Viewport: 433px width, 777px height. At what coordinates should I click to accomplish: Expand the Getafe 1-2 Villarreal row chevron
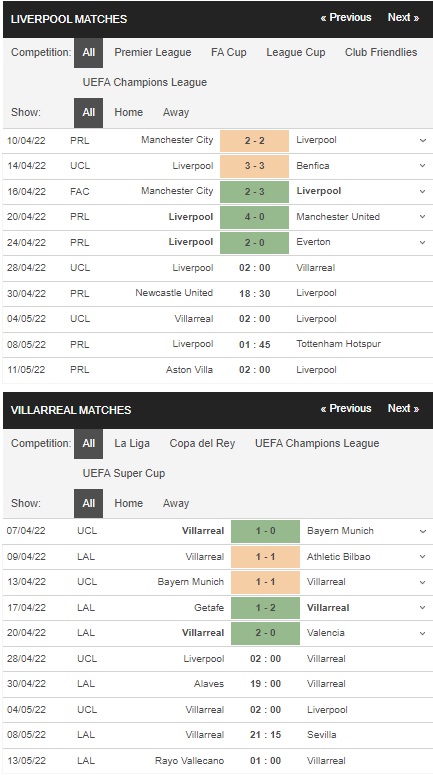(423, 608)
